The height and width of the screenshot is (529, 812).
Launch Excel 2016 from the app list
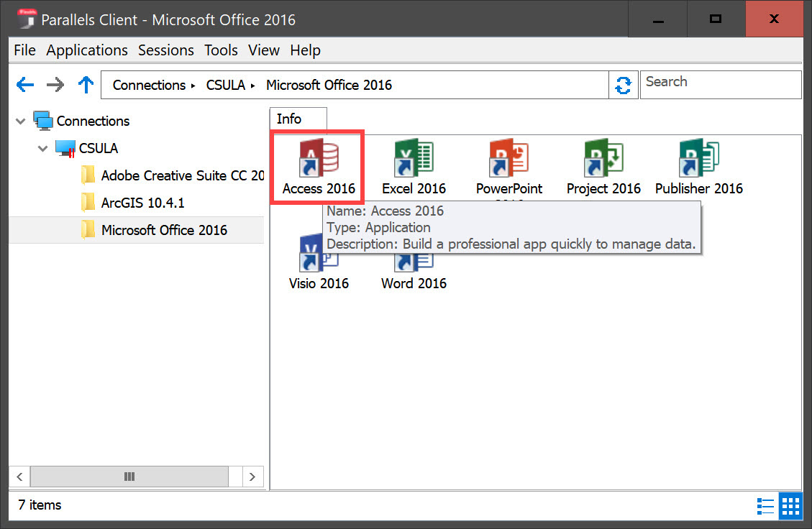(x=414, y=160)
